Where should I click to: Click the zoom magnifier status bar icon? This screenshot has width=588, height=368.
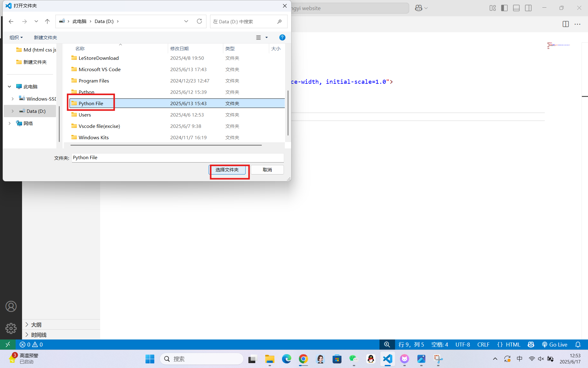click(387, 344)
